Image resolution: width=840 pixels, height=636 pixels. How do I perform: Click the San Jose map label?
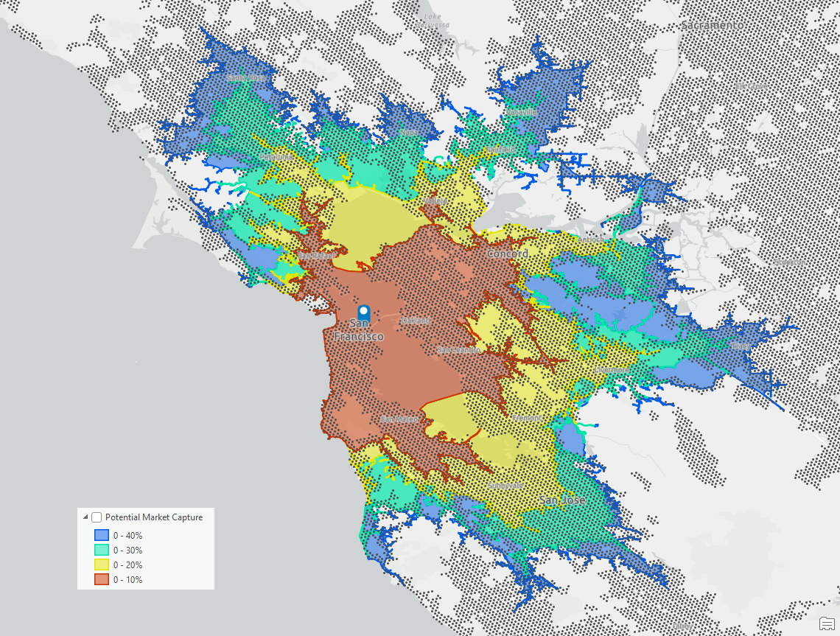562,500
